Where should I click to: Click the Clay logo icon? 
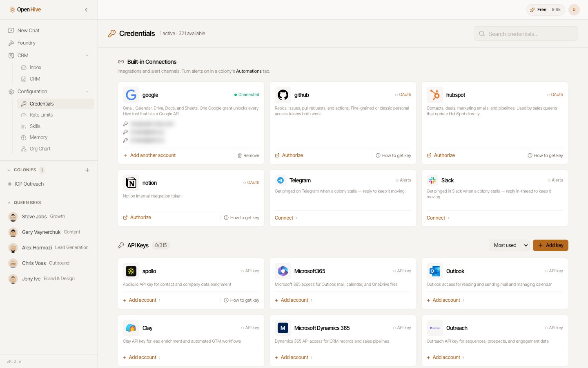pos(131,328)
